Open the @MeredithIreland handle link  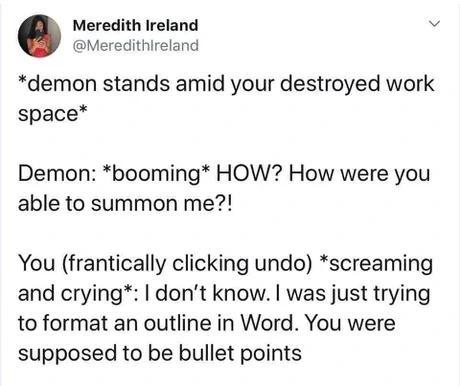tap(135, 46)
